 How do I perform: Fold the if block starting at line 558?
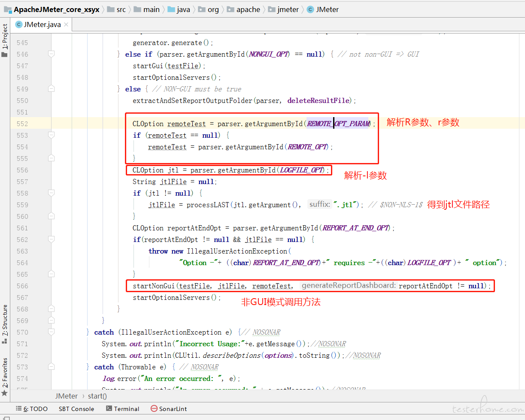(x=52, y=193)
